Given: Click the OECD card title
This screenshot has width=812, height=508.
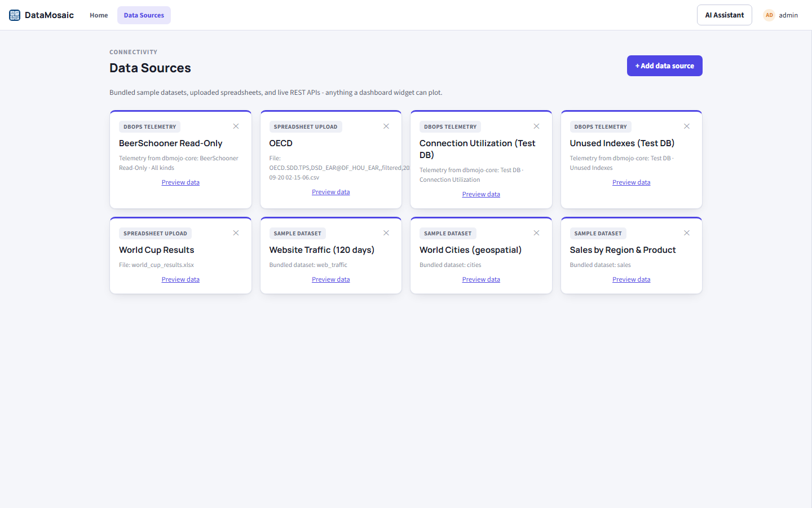Looking at the screenshot, I should click(x=281, y=143).
